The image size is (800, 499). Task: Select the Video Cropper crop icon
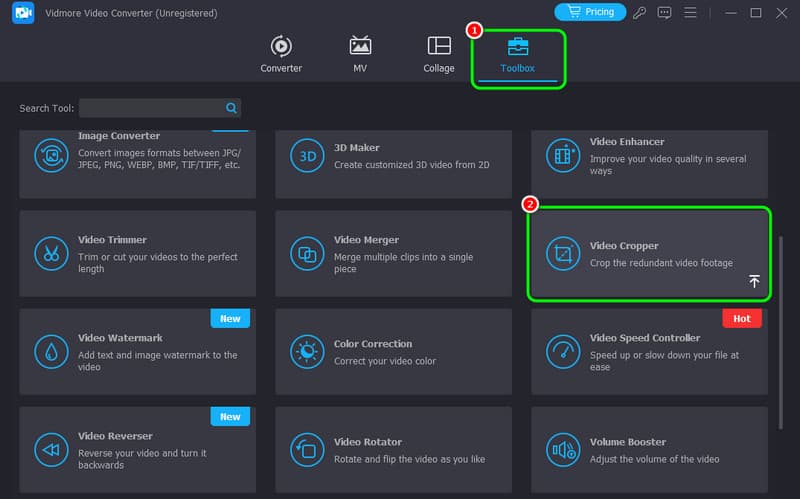pos(562,254)
